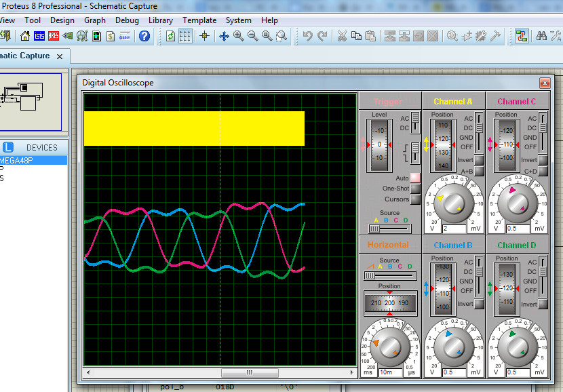Turn on oscilloscope Cursors
563x392 pixels.
(x=414, y=199)
